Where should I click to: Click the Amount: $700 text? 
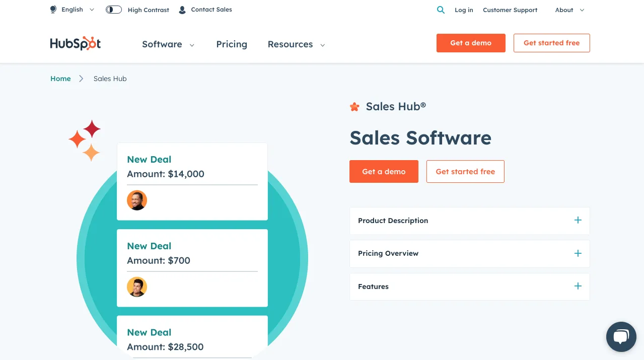pyautogui.click(x=159, y=260)
